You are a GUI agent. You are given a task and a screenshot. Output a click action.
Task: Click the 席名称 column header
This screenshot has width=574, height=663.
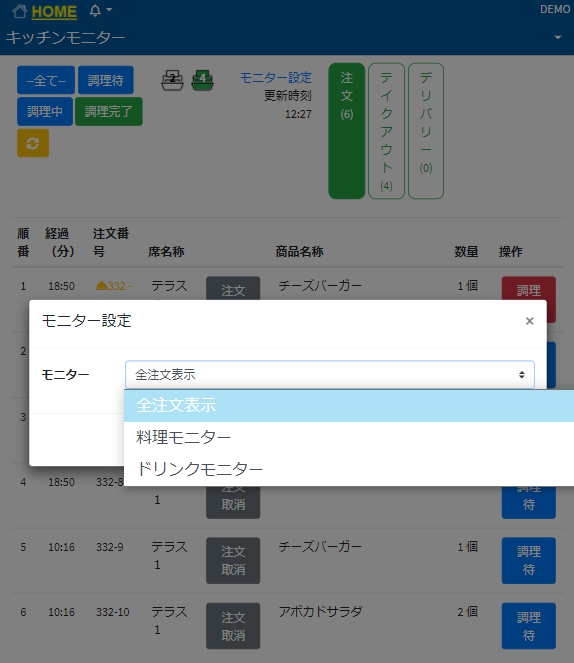click(x=166, y=252)
